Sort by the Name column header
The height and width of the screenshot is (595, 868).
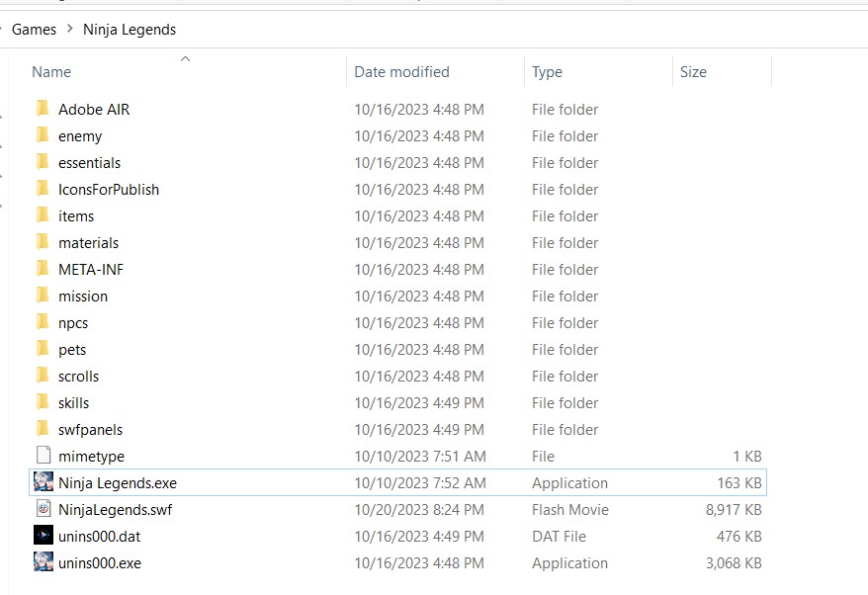51,72
